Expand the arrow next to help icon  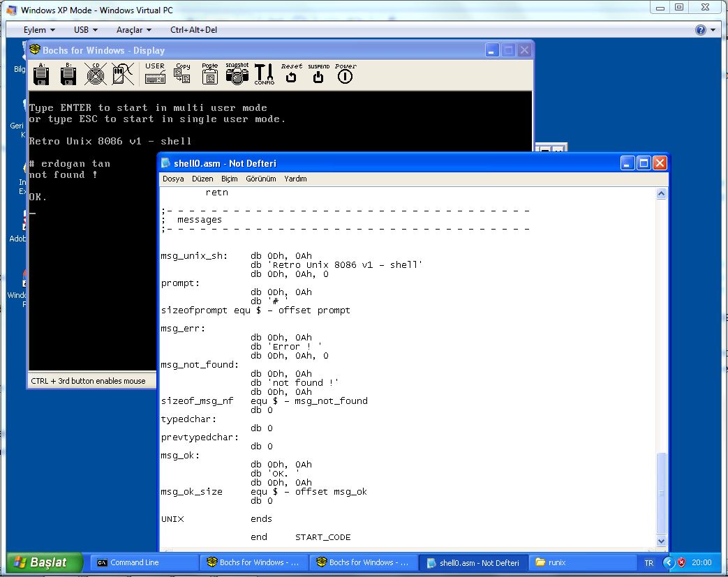pos(713,30)
